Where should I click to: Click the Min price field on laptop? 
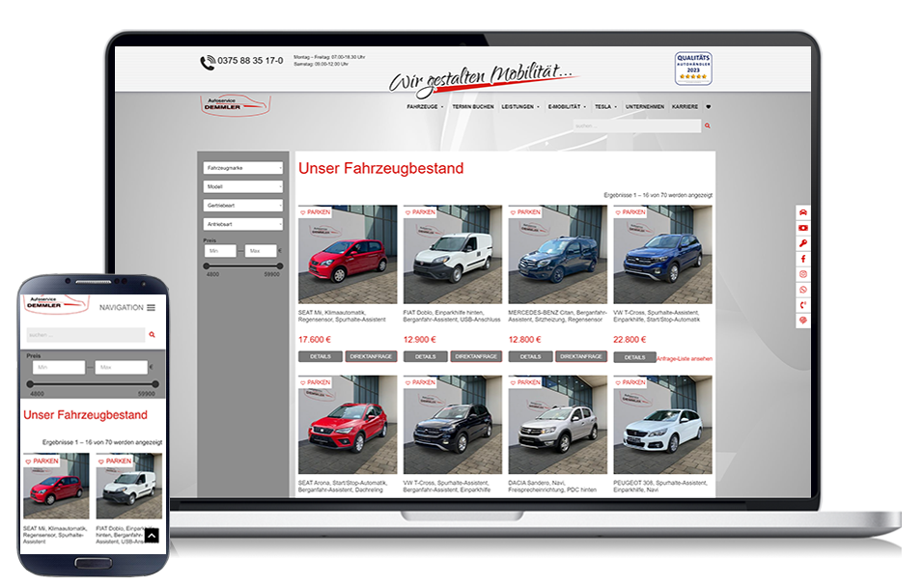point(220,250)
